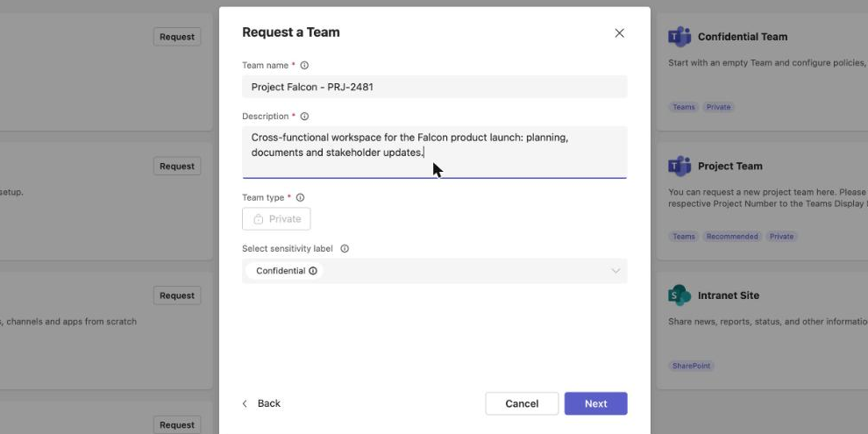This screenshot has width=868, height=434.
Task: Click the SharePoint icon for Intranet Site
Action: pos(679,295)
